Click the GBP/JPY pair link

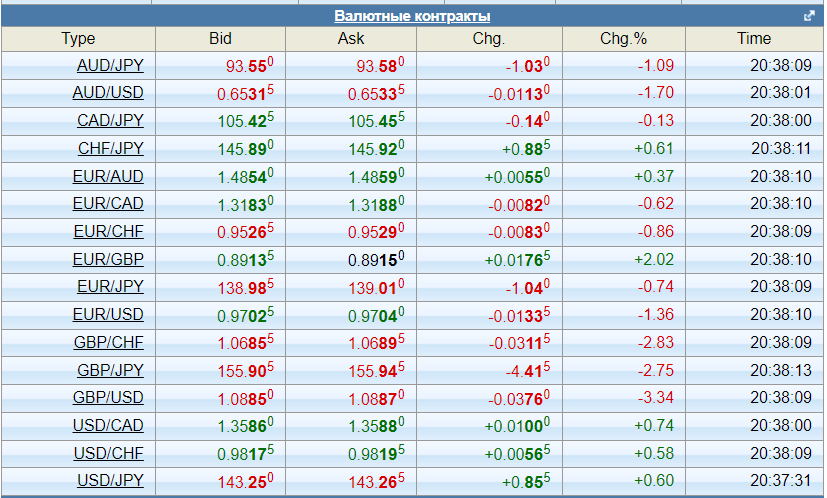(x=110, y=370)
